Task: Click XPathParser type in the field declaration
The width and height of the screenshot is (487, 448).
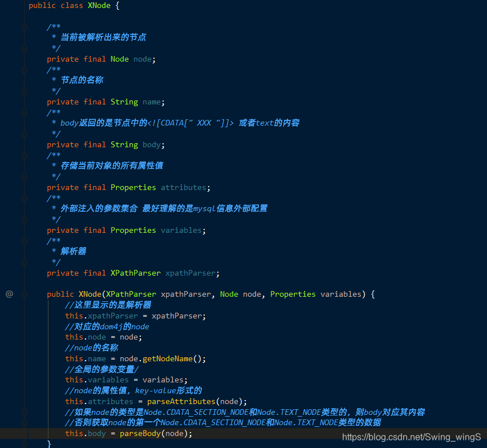Action: pyautogui.click(x=135, y=273)
